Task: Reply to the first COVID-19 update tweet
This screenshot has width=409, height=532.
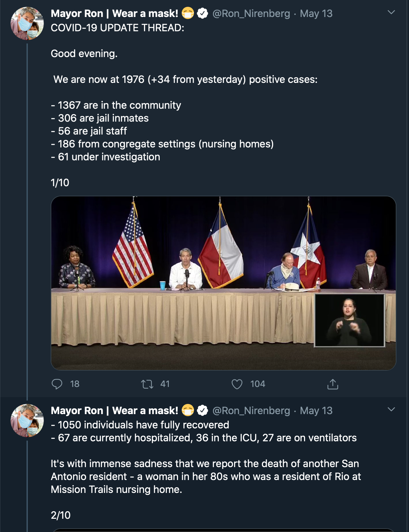Action: tap(57, 384)
